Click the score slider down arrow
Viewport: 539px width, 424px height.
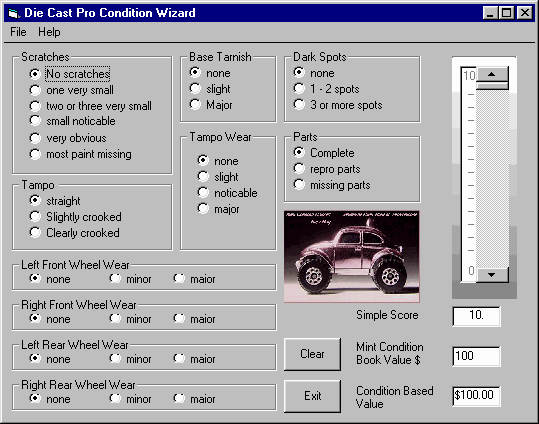click(492, 274)
